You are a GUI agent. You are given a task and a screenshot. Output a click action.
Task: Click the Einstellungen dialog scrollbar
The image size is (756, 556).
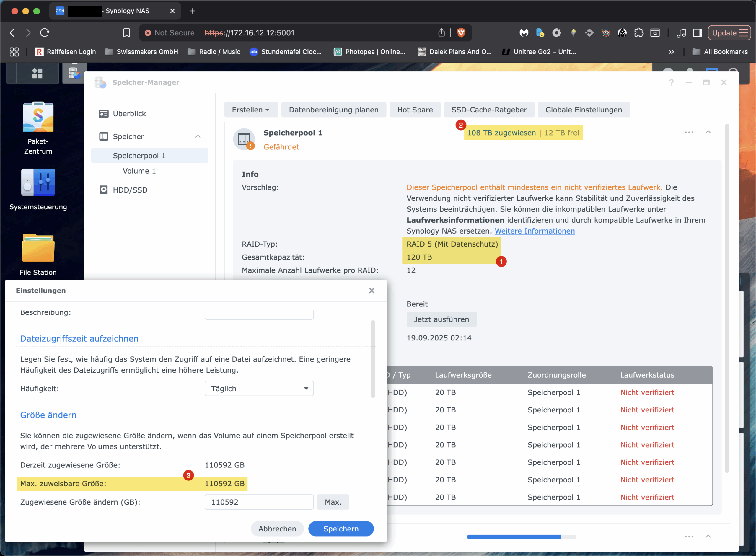click(x=373, y=359)
